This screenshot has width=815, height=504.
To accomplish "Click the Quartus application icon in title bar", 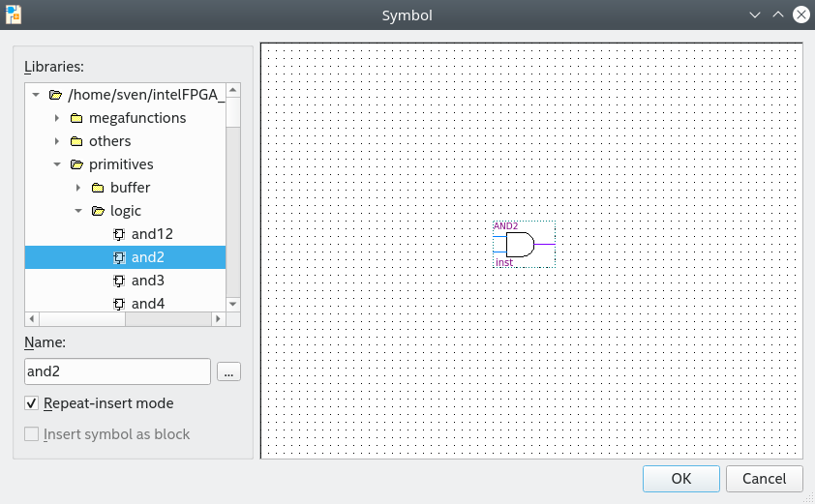I will (13, 15).
